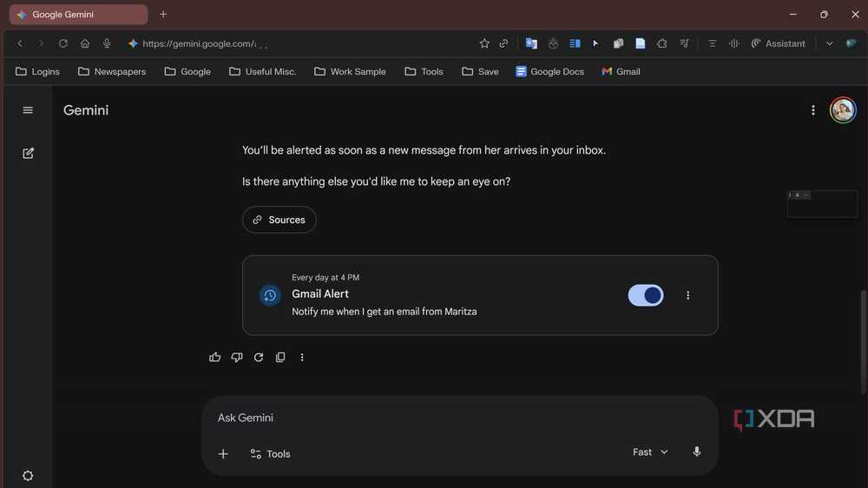
Task: Click the browser voice search microphone
Action: [x=107, y=43]
